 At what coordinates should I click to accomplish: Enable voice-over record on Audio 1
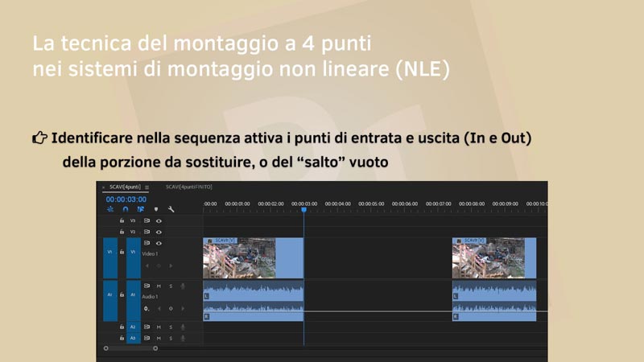[183, 286]
